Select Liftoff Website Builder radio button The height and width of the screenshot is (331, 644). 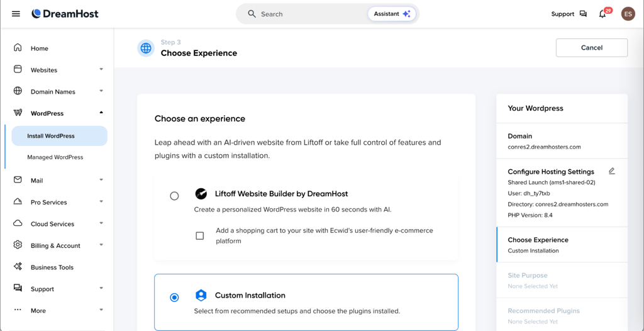click(175, 196)
